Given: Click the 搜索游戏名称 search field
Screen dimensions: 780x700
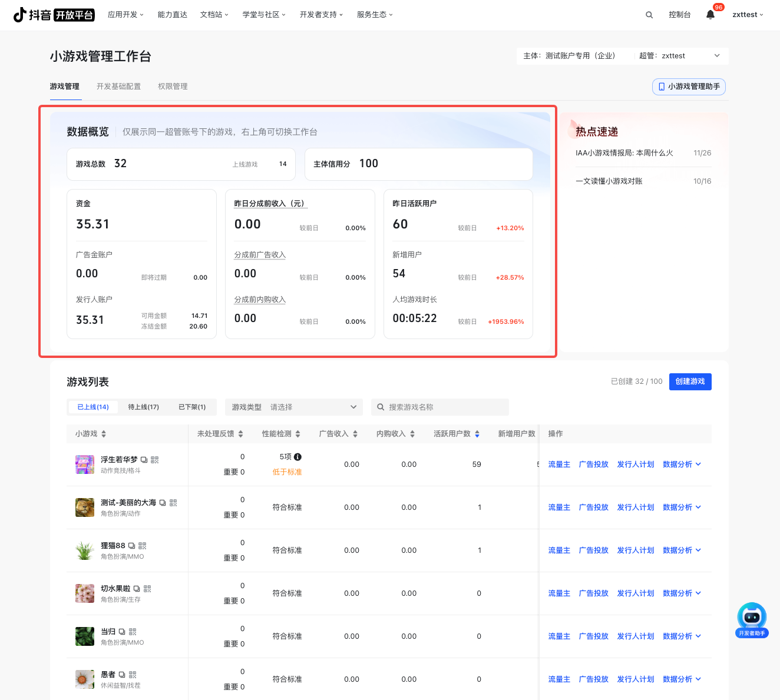Looking at the screenshot, I should 445,407.
